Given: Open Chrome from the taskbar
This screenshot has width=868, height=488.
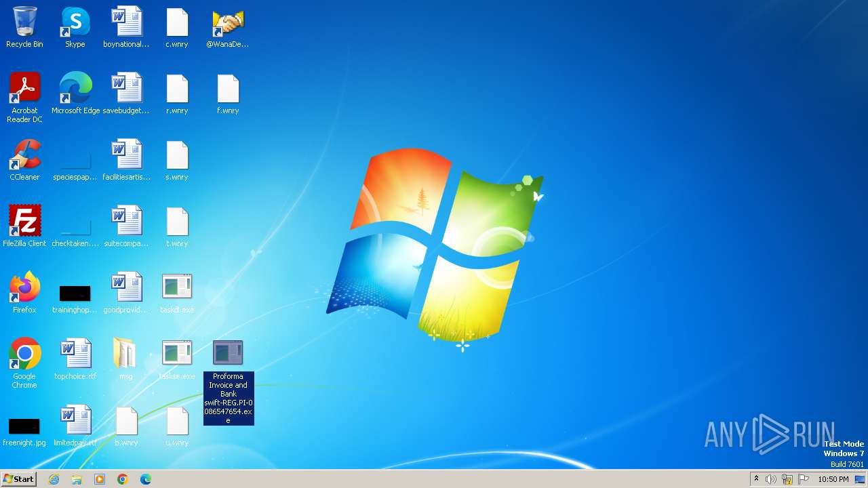Looking at the screenshot, I should click(x=123, y=479).
